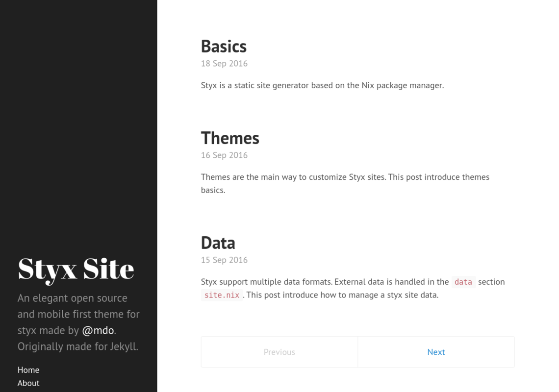The width and height of the screenshot is (559, 392).
Task: Click the 16 Sep 2016 date
Action: click(x=224, y=155)
